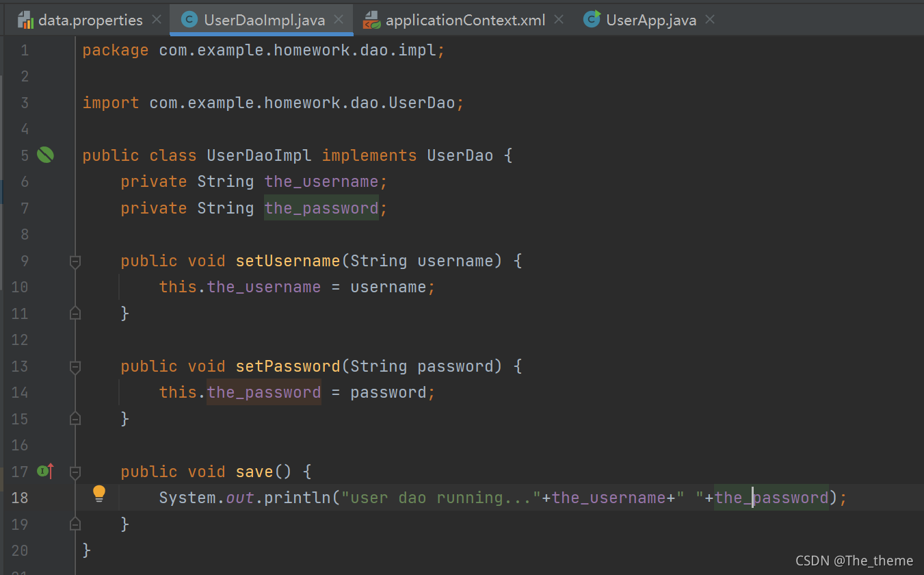The image size is (924, 575).
Task: Click com.example.homework.dao.impl in the package statement
Action: [298, 50]
